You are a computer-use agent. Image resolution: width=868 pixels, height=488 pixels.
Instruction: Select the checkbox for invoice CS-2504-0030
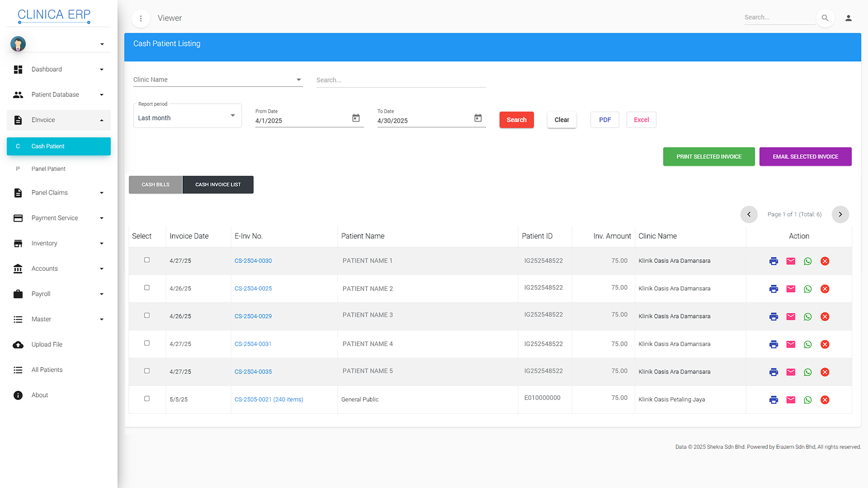(x=147, y=260)
